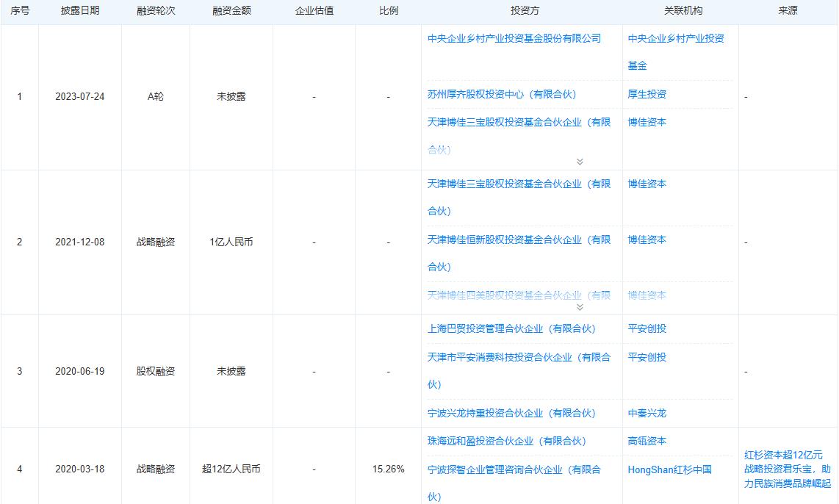The width and height of the screenshot is (839, 504).
Task: Select the date cell 2023-07-24
Action: [80, 97]
